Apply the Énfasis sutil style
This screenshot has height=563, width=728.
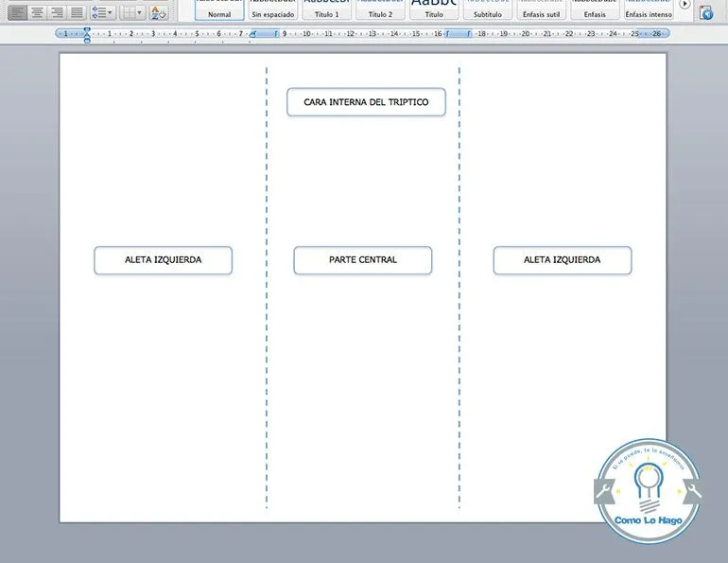pyautogui.click(x=542, y=9)
